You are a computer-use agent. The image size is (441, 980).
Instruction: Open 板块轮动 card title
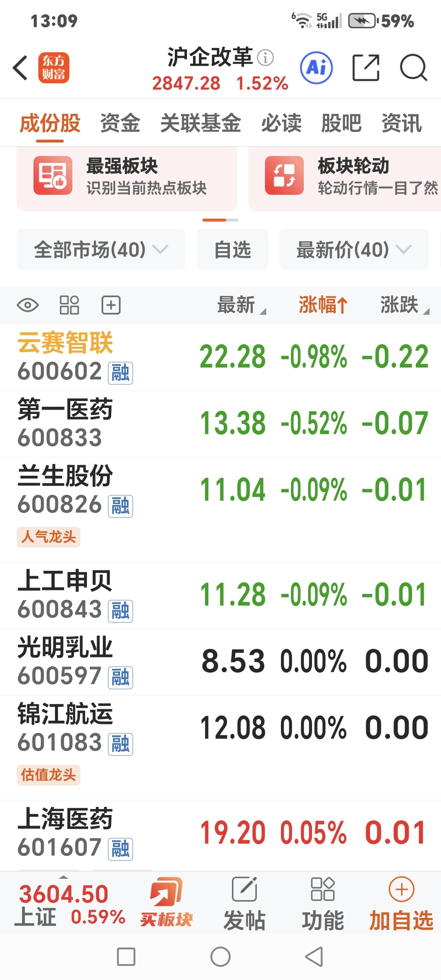click(354, 166)
